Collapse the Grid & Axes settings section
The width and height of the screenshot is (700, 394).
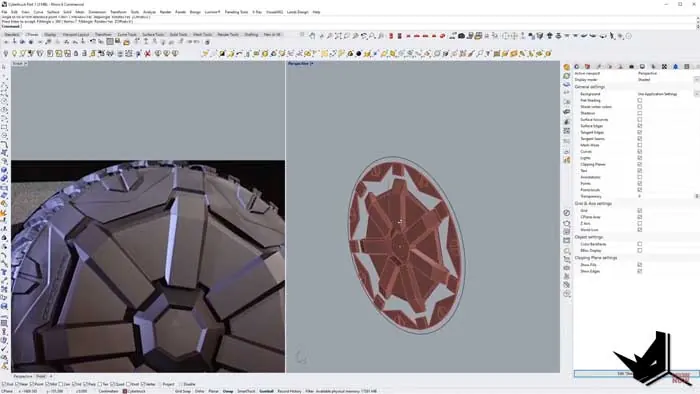pyautogui.click(x=593, y=203)
